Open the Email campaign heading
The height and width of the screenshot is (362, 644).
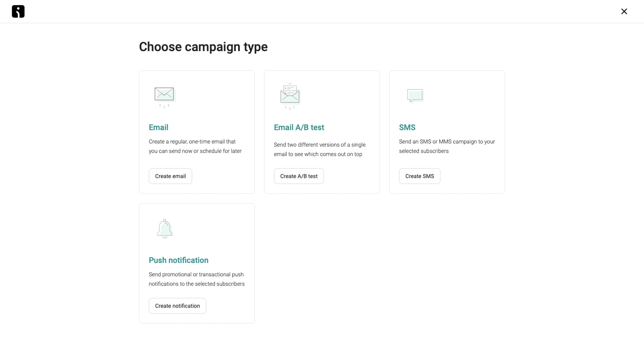[x=158, y=127]
